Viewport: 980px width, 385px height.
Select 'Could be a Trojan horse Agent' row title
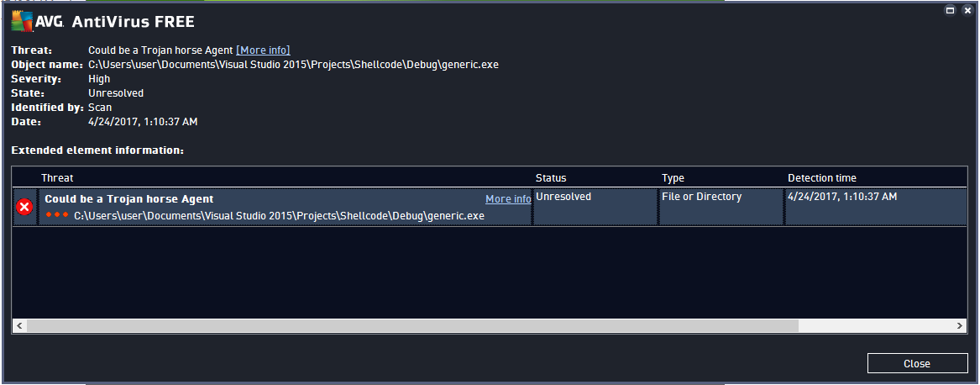tap(128, 199)
